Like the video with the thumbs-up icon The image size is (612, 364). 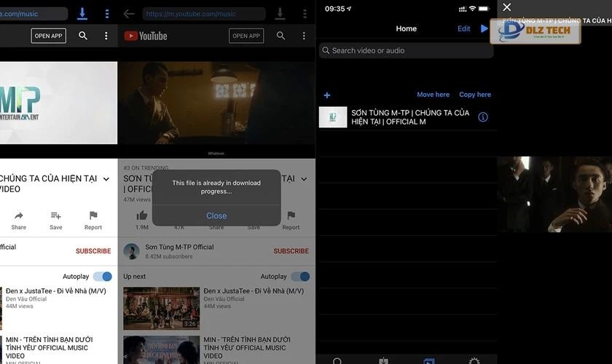tap(142, 215)
